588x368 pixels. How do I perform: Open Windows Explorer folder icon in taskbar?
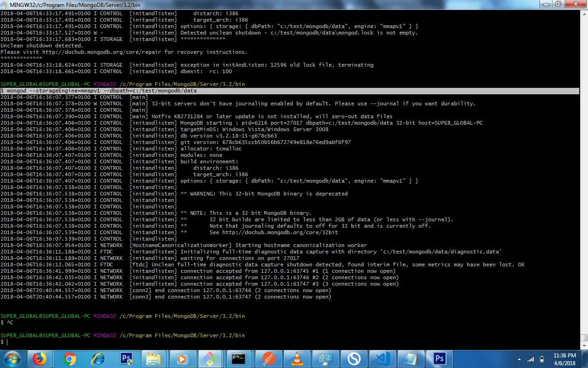point(154,359)
